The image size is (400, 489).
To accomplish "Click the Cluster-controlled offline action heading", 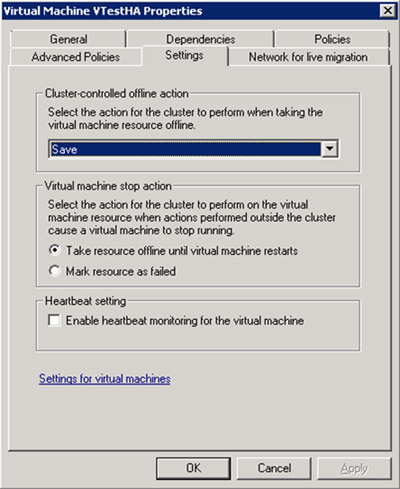I will [x=117, y=93].
